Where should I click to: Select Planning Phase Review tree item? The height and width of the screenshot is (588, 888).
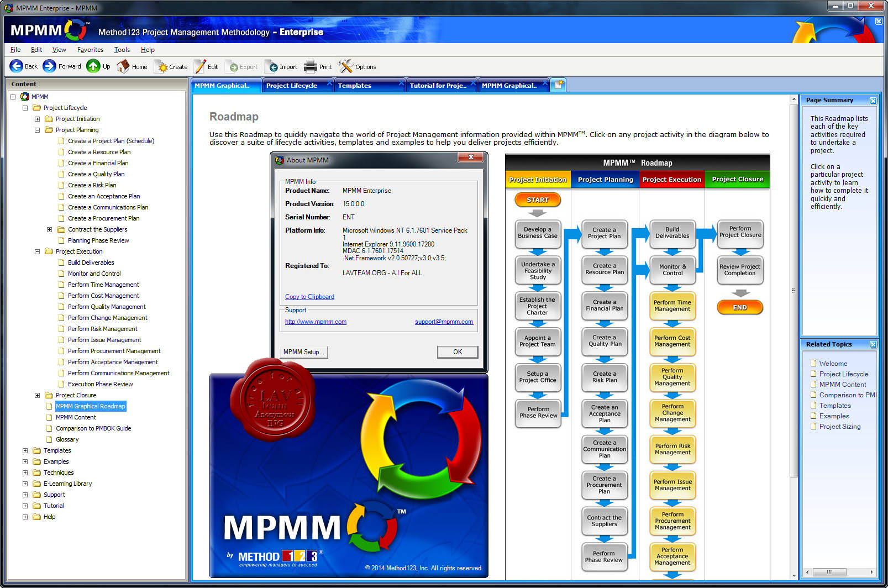click(98, 240)
